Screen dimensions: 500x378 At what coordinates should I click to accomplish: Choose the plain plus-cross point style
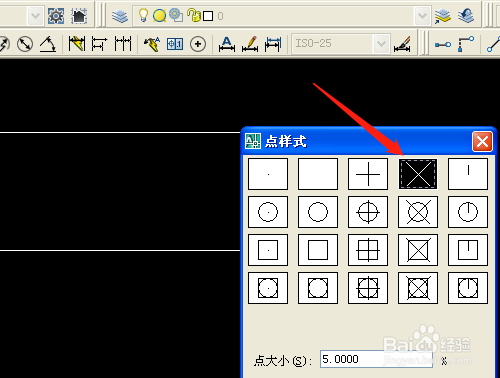point(368,174)
